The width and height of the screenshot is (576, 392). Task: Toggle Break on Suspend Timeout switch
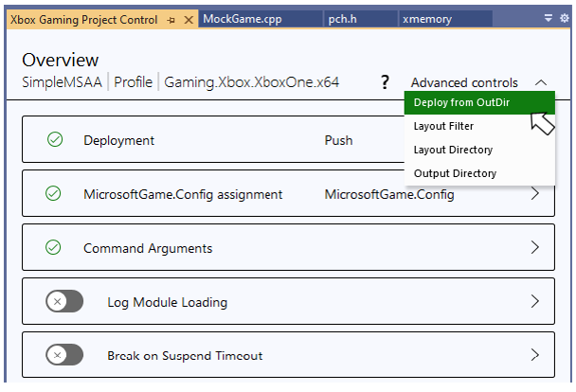[64, 354]
